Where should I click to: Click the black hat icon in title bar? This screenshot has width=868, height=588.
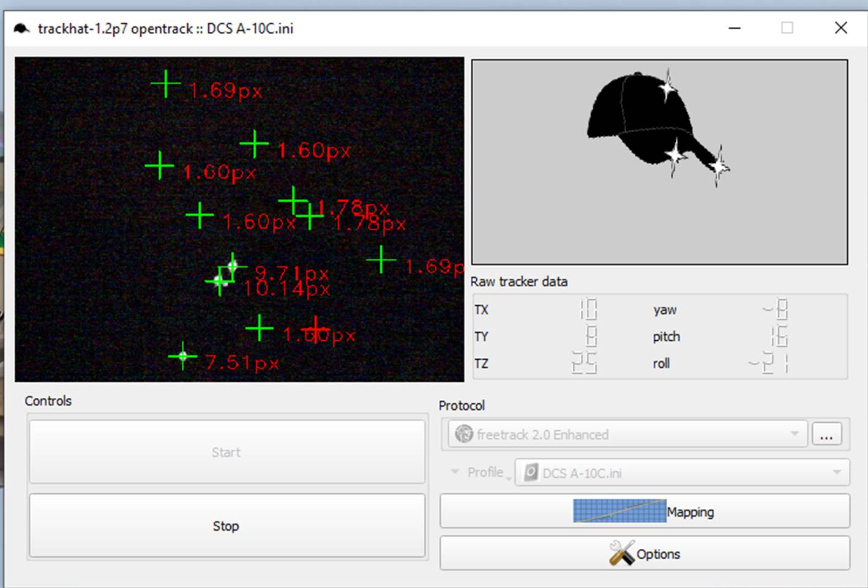tap(21, 29)
